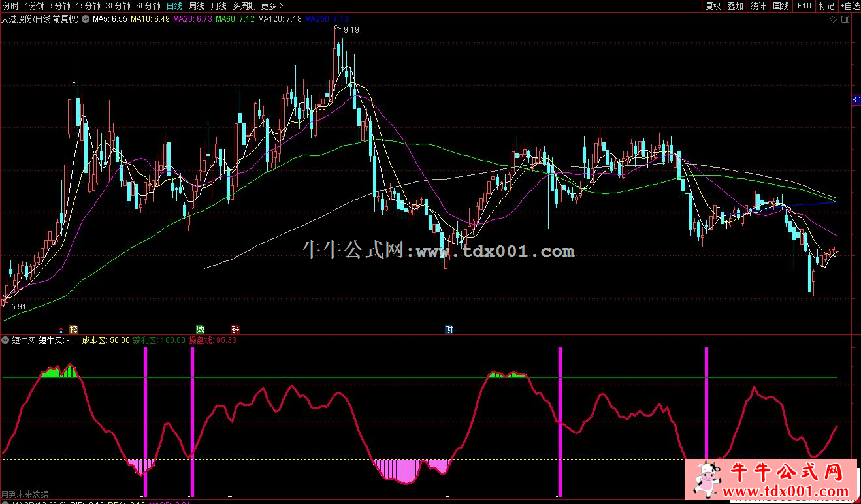
Task: Switch to the 分时 period tab
Action: [10, 6]
